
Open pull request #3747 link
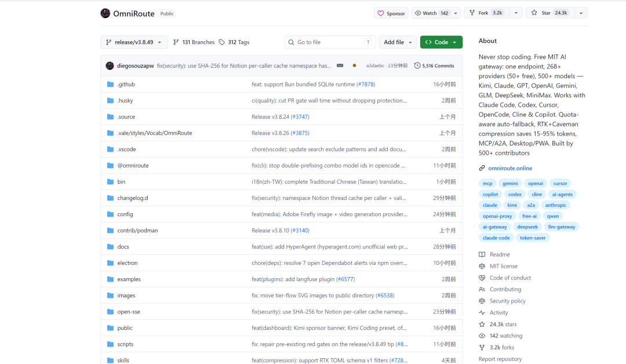pos(300,117)
